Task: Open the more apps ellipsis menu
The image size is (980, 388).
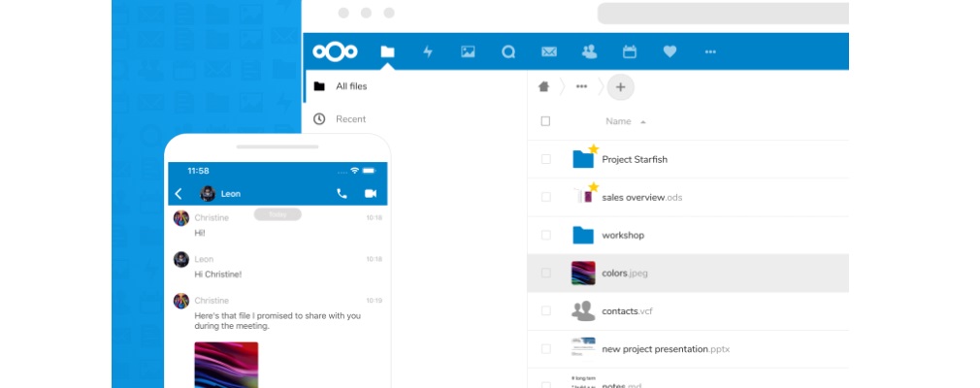Action: (x=710, y=51)
